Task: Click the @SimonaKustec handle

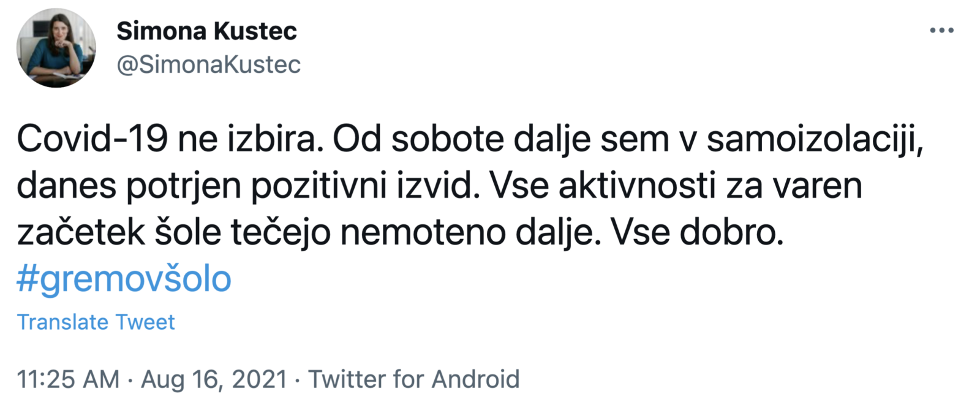Action: pos(208,64)
